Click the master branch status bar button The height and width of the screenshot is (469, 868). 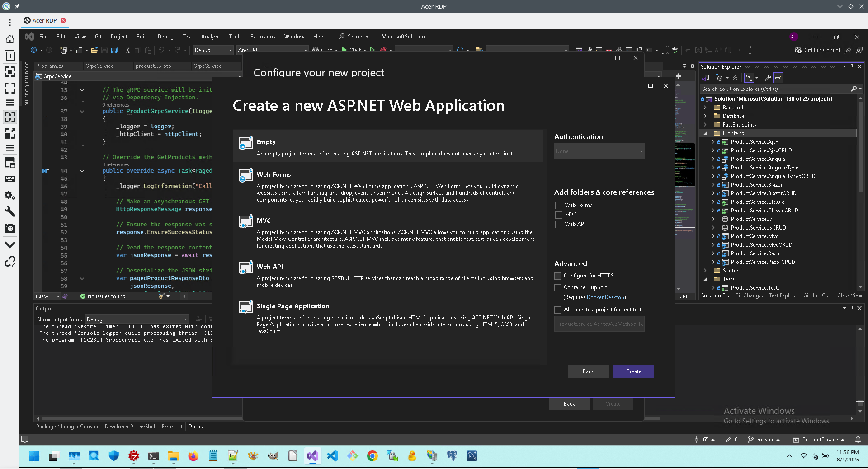(764, 440)
